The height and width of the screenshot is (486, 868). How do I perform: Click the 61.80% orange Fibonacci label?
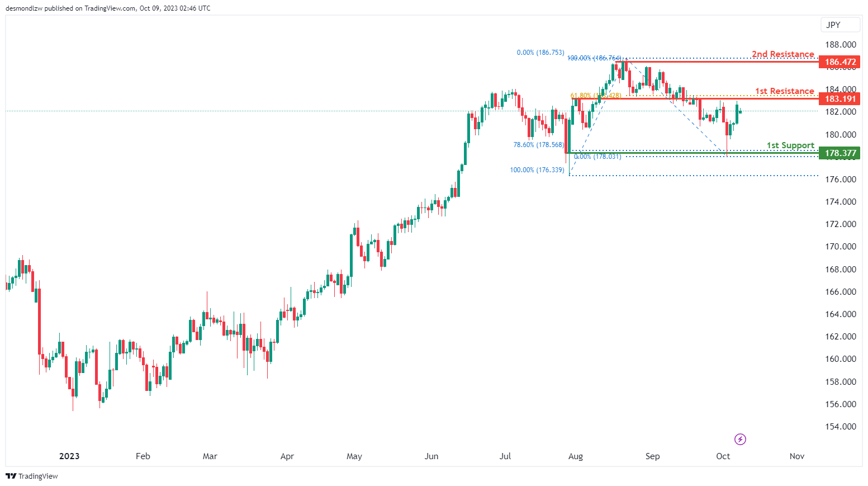(595, 96)
